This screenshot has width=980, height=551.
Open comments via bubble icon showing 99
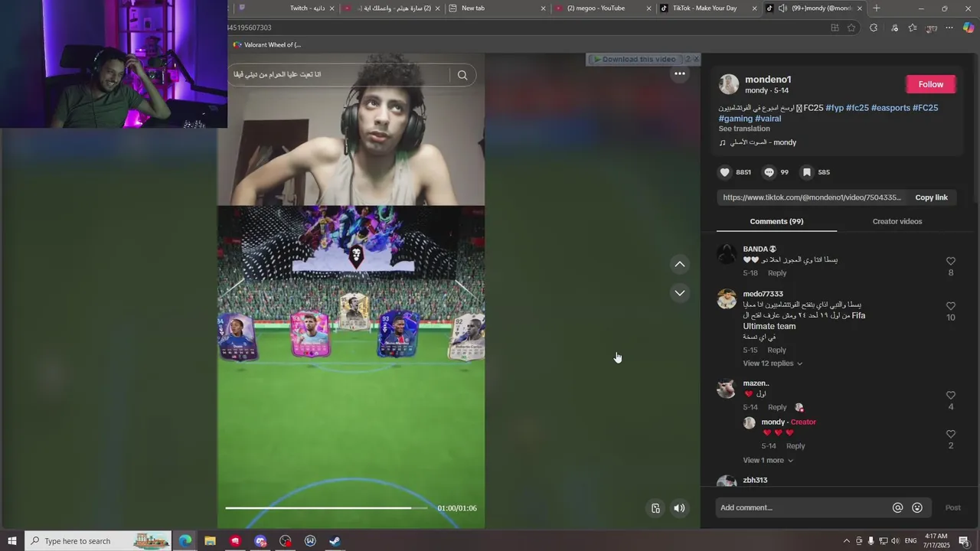(769, 172)
